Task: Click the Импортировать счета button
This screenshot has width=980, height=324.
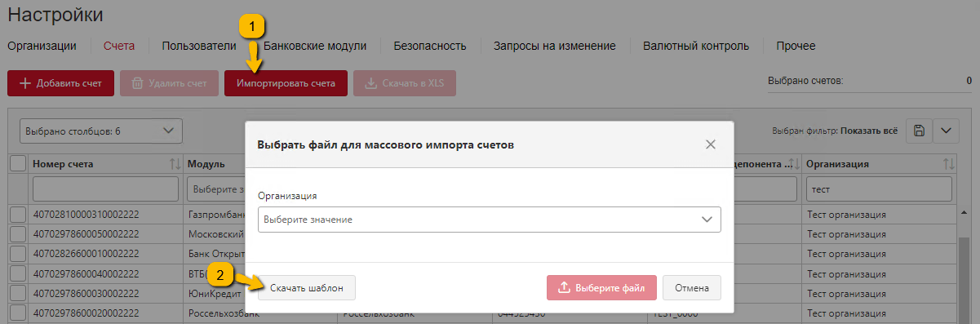Action: [x=286, y=83]
